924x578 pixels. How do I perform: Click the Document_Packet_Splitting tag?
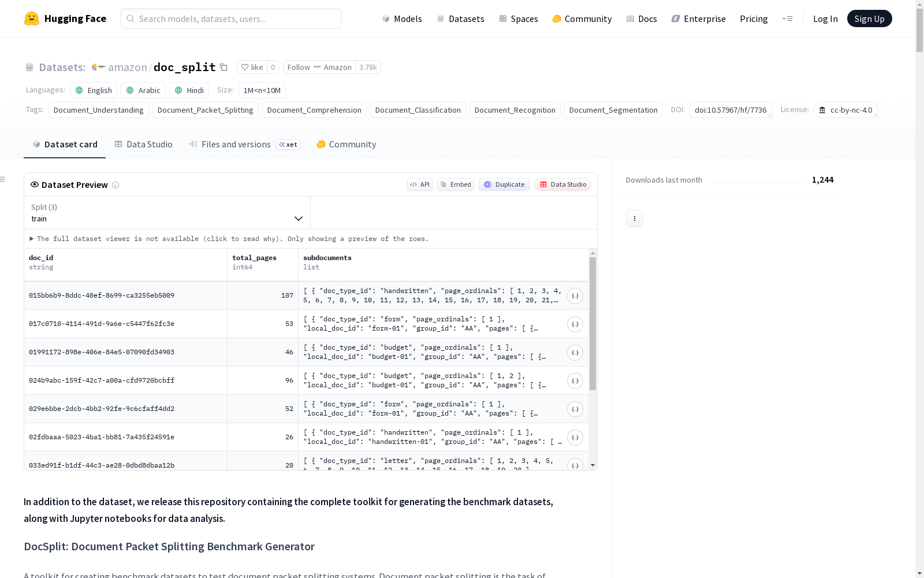pyautogui.click(x=206, y=110)
